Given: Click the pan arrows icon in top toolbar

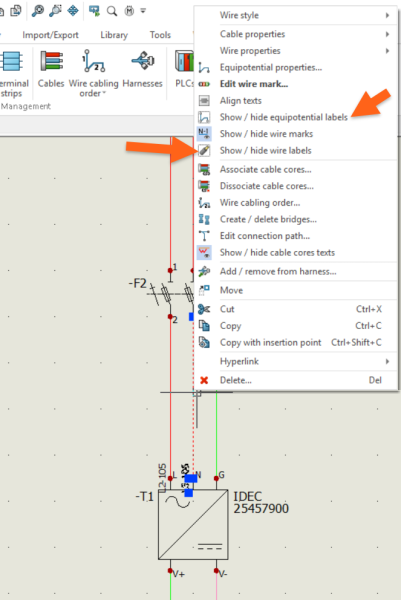Looking at the screenshot, I should (73, 11).
